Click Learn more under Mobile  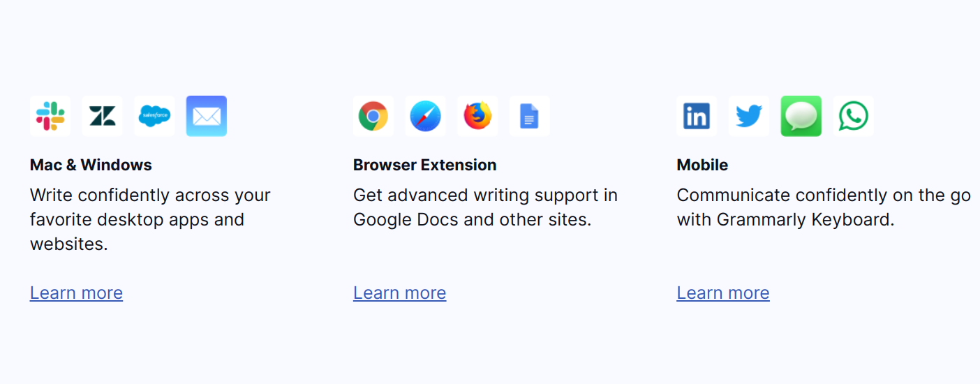coord(723,293)
